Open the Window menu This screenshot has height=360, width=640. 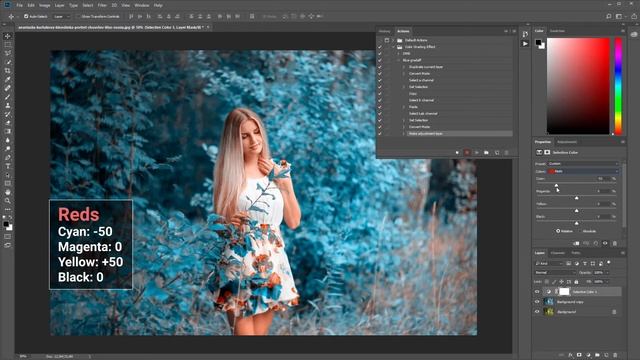click(x=142, y=5)
